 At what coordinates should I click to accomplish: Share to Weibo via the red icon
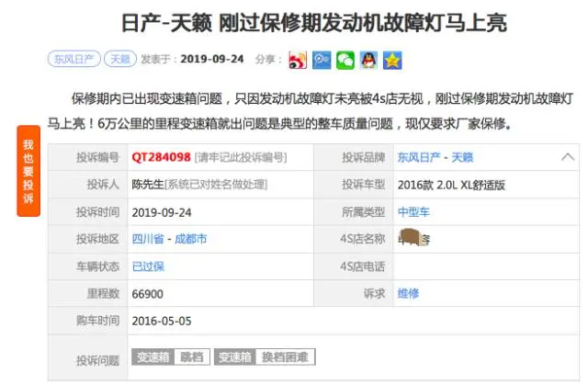tap(298, 60)
